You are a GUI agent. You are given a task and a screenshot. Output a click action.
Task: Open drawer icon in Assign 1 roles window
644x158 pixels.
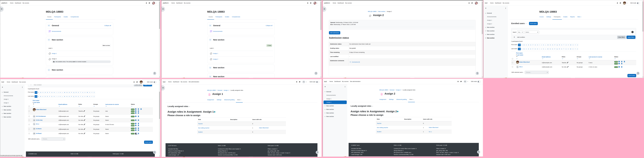pos(163,88)
